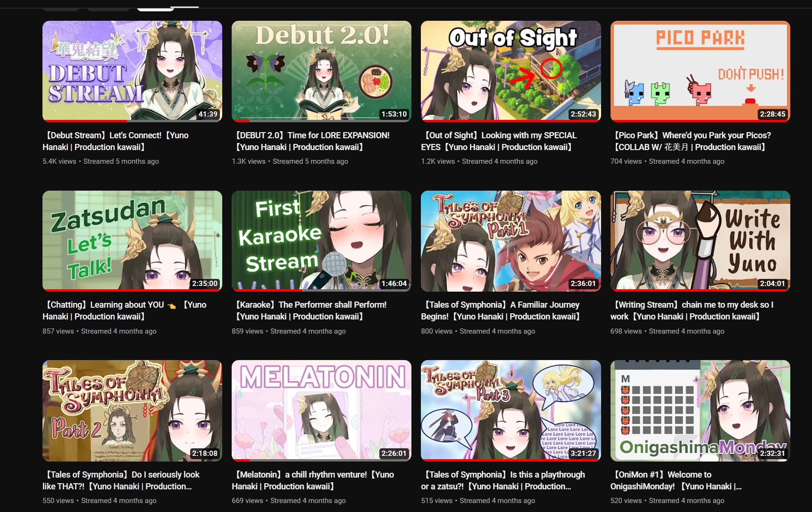This screenshot has height=512, width=812.
Task: Click 'Is this a playthrough or a zatsu?!' title
Action: tap(503, 480)
